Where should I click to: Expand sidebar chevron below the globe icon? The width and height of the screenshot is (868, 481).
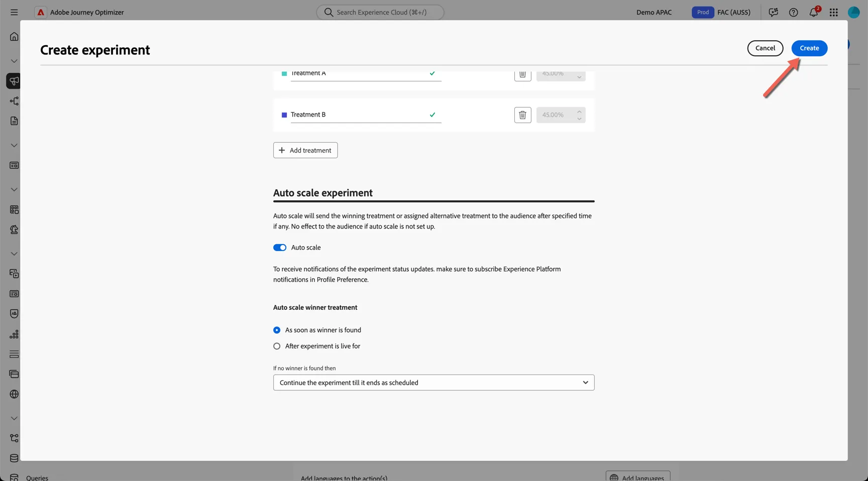(14, 418)
